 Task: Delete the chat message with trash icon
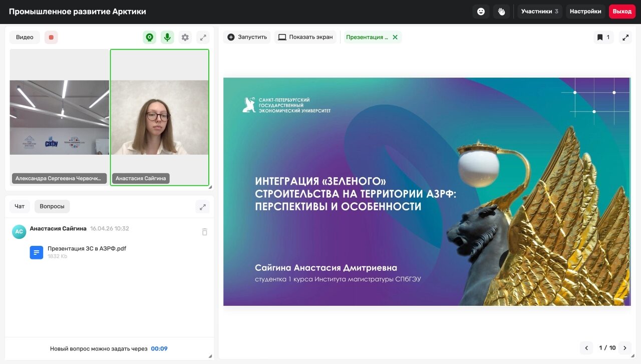tap(204, 232)
